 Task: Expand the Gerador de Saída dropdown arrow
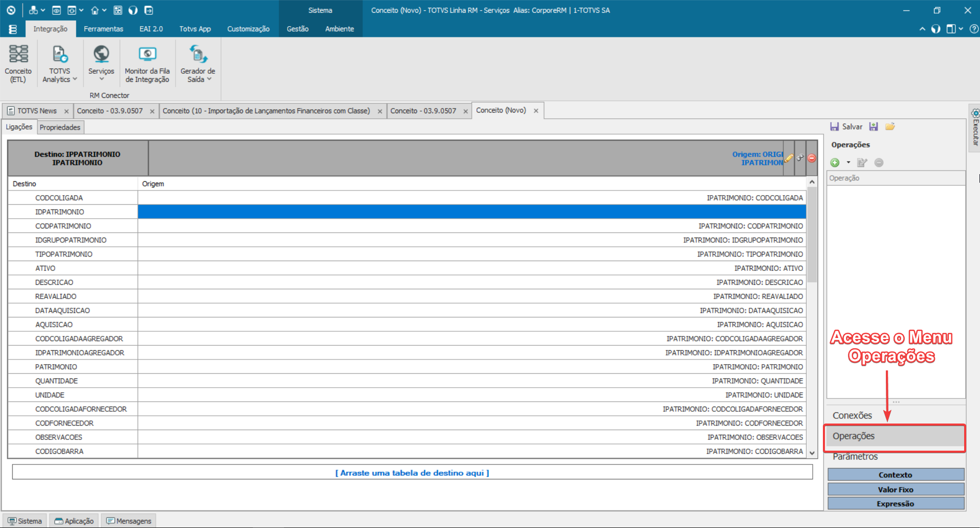tap(209, 79)
